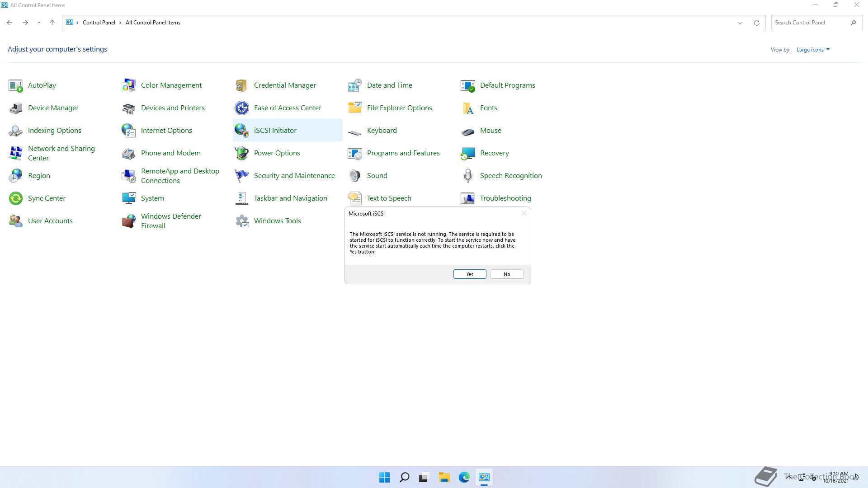Click Control Panel breadcrumb
868x488 pixels.
coord(99,23)
